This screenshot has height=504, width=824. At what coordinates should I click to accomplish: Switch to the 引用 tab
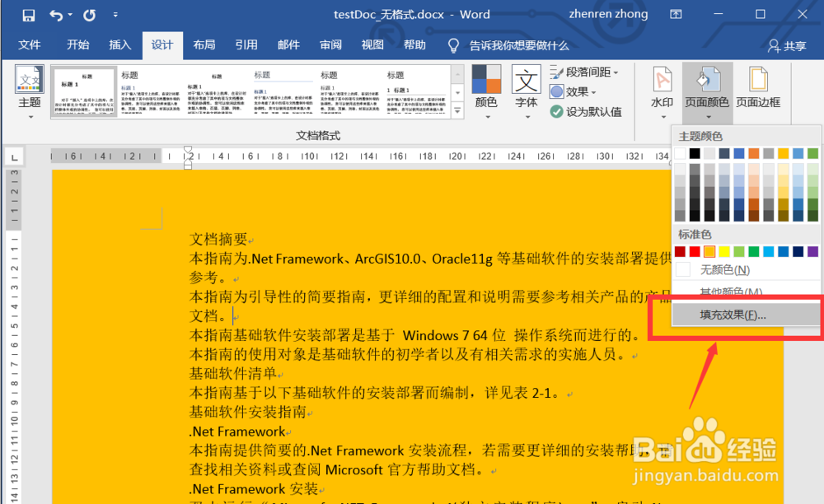(x=246, y=45)
